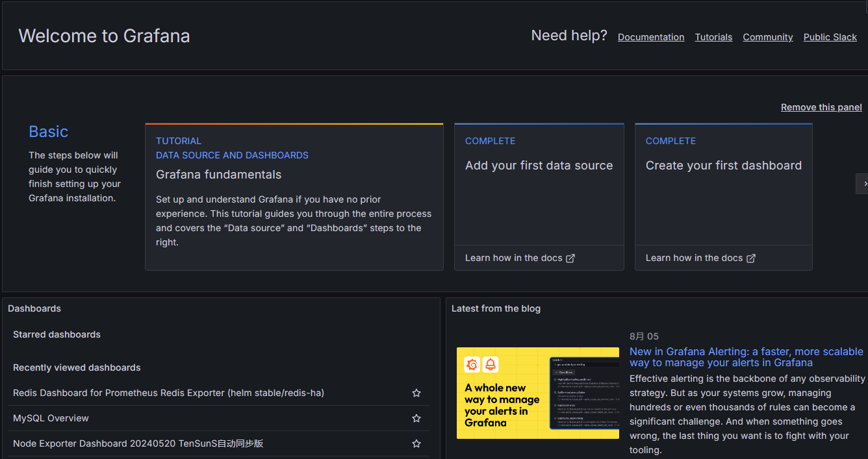The height and width of the screenshot is (459, 868).
Task: Click the yellow Grafana alerts blog thumbnail
Action: point(538,393)
